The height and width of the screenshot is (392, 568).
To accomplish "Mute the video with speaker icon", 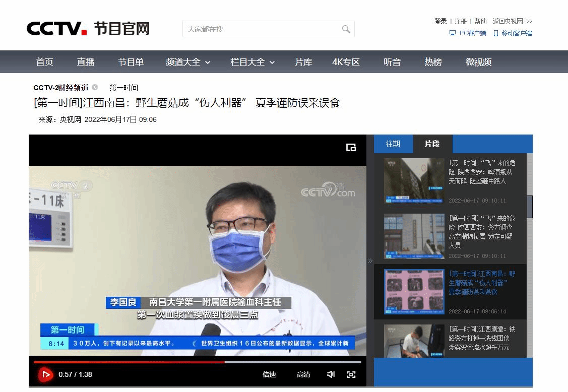I will click(331, 374).
